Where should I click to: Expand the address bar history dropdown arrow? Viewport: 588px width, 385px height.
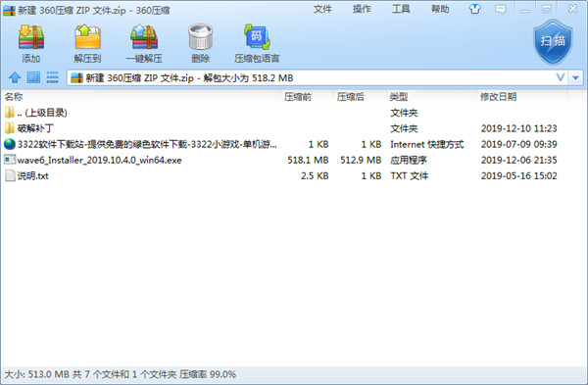click(x=575, y=78)
